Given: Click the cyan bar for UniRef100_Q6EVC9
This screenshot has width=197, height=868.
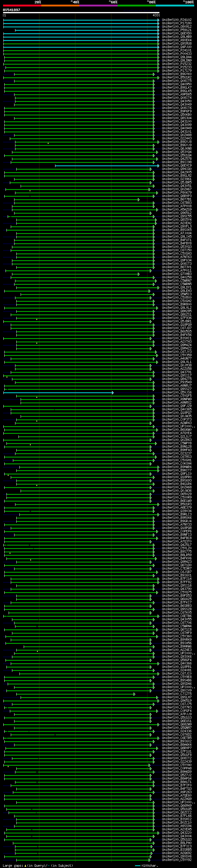Looking at the screenshot, I should pyautogui.click(x=107, y=166).
